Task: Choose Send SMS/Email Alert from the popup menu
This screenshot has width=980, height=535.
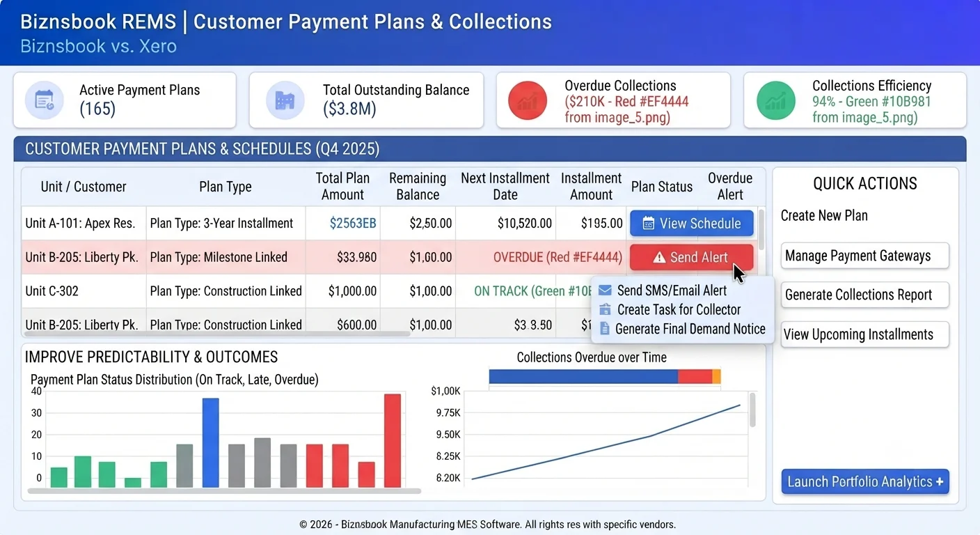Action: click(x=672, y=290)
